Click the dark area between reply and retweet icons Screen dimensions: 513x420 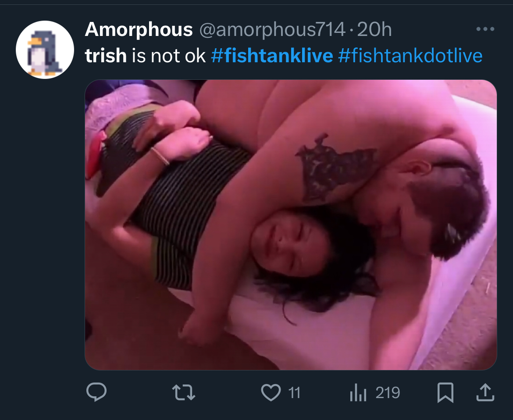pyautogui.click(x=139, y=392)
